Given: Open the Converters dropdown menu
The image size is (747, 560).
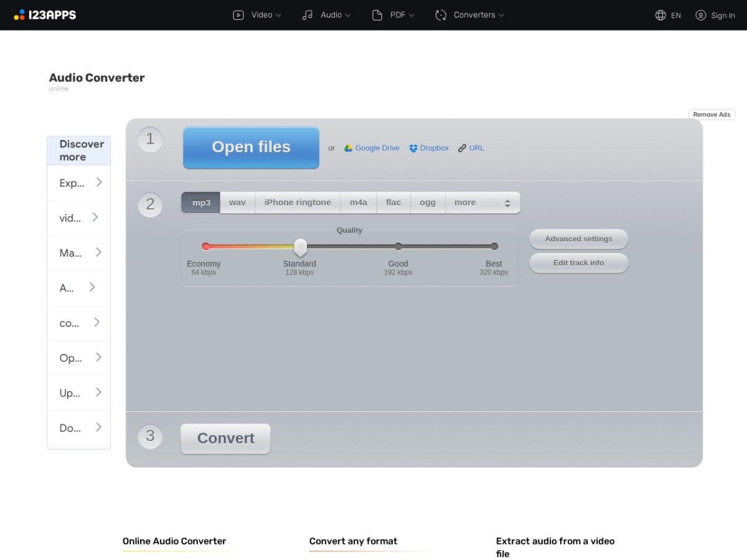Looking at the screenshot, I should [x=469, y=15].
